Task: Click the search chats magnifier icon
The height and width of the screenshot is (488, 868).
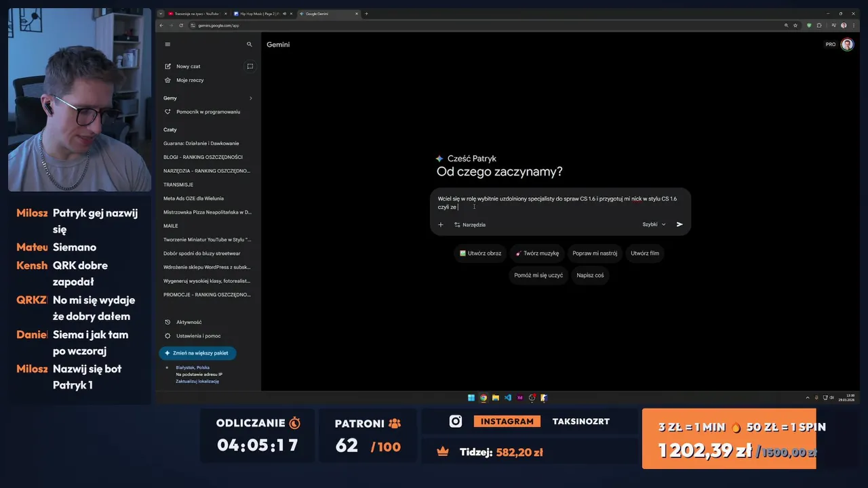Action: coord(250,44)
